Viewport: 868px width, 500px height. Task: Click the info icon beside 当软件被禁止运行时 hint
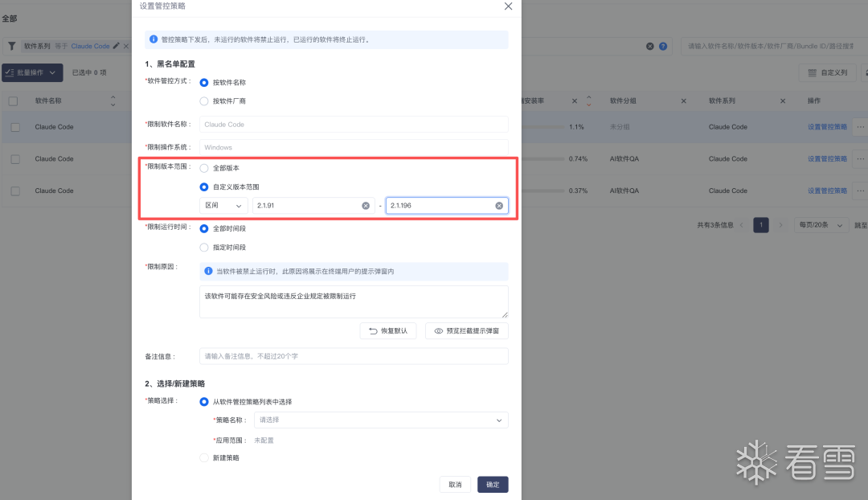tap(208, 271)
